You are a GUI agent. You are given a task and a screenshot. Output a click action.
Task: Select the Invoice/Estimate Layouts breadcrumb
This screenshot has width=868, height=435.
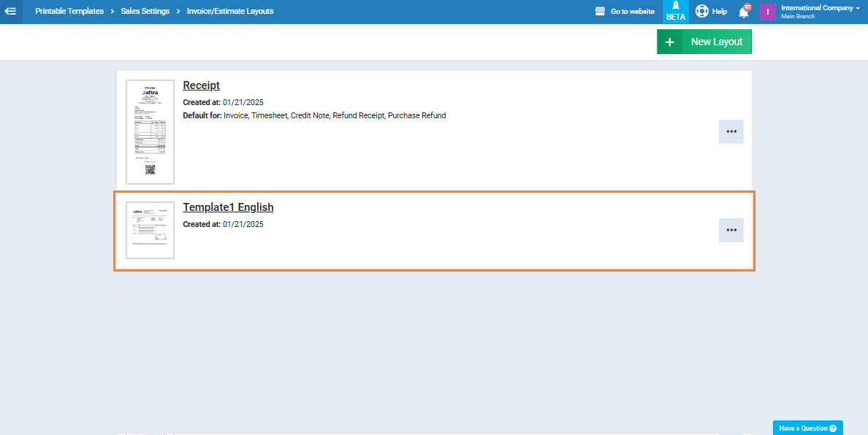pyautogui.click(x=230, y=12)
